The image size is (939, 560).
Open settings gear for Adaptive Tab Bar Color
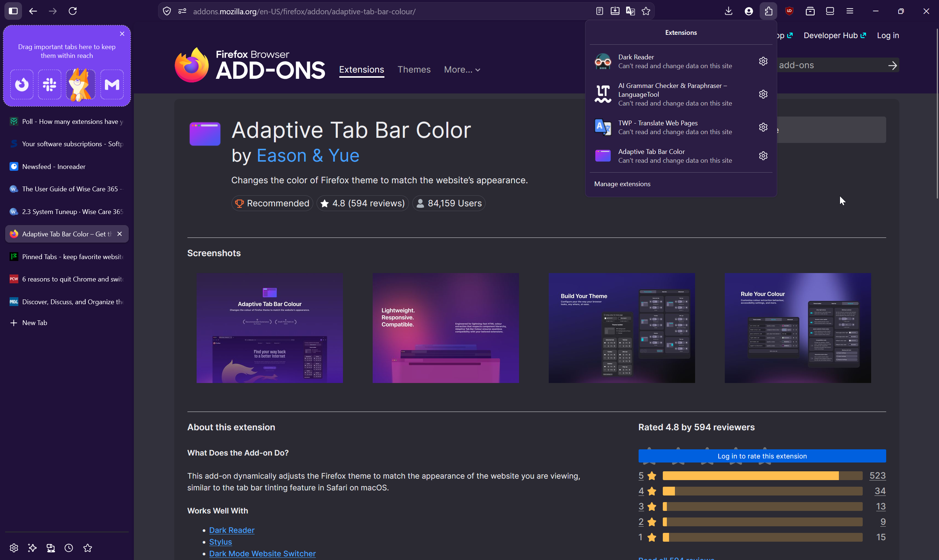pos(763,156)
